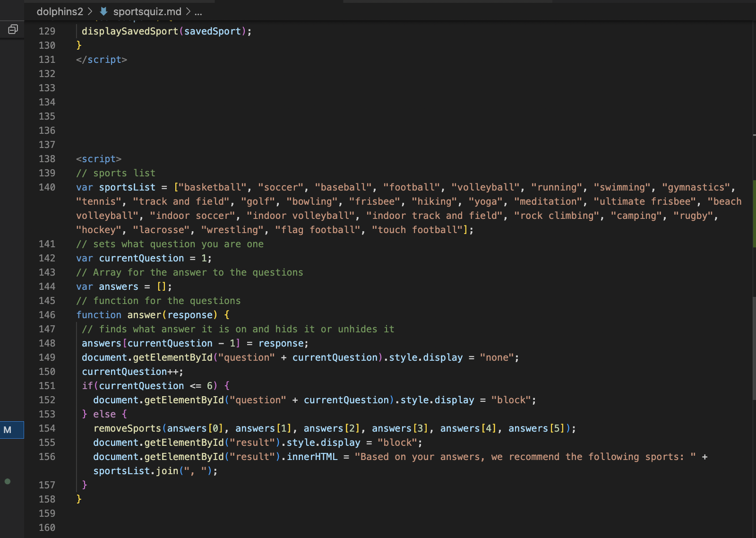Click the "touch football" string in the array
This screenshot has height=538, width=756.
[x=418, y=230]
